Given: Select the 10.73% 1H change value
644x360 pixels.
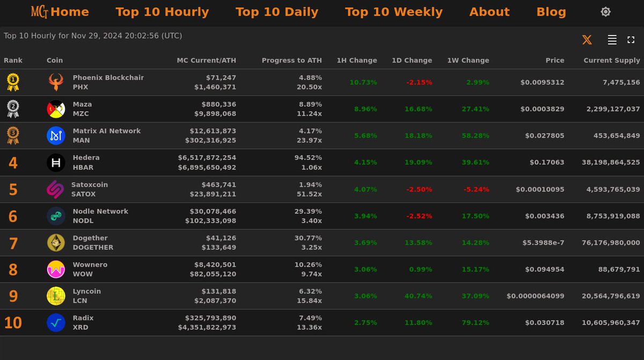Looking at the screenshot, I should (x=363, y=82).
